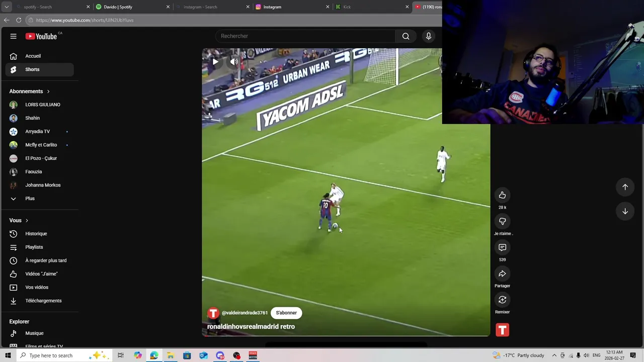Screen dimensions: 644x362
Task: Open Microsoft Edge from the taskbar
Action: tap(154, 355)
